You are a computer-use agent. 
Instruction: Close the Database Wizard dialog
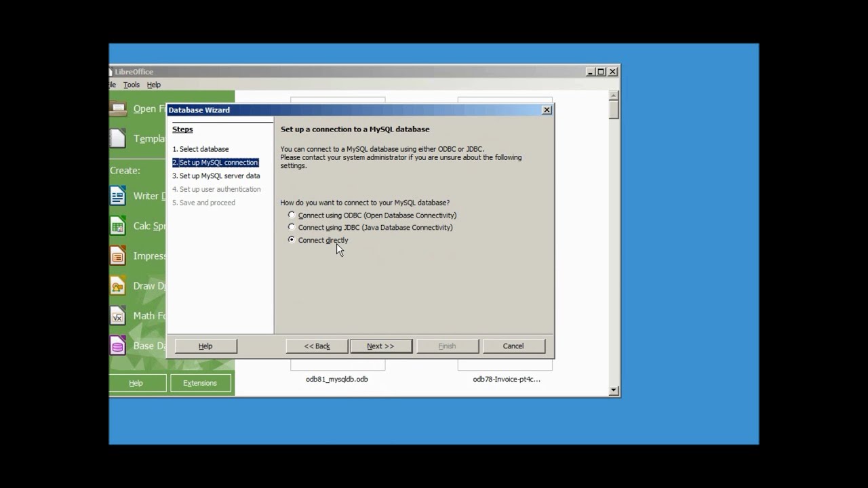click(x=547, y=110)
